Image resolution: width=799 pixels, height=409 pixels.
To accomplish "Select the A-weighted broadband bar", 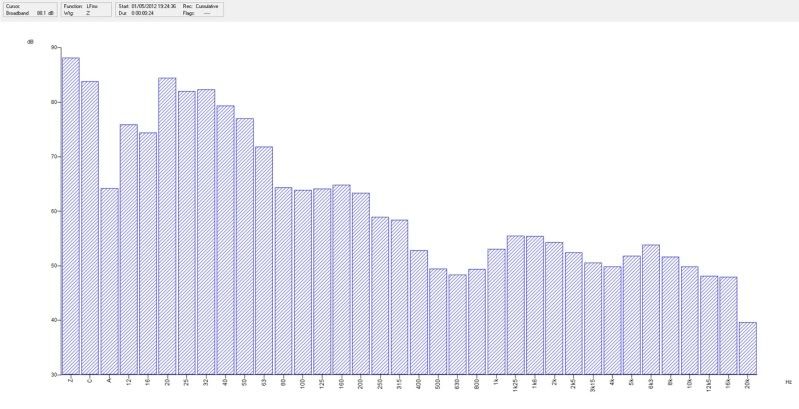I will point(109,281).
